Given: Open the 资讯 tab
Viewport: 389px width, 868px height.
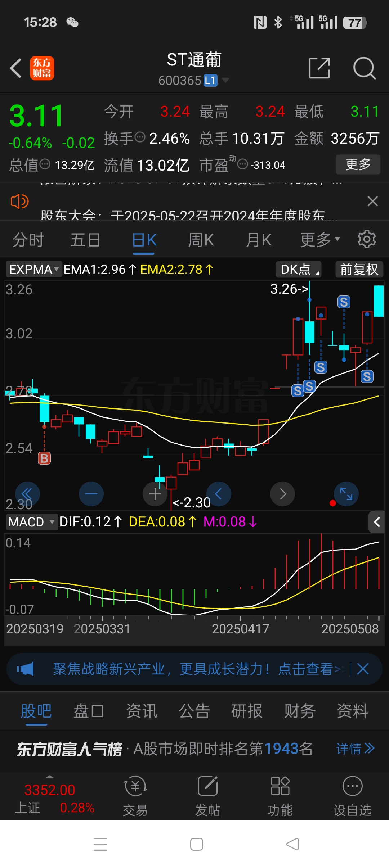Looking at the screenshot, I should [x=142, y=711].
